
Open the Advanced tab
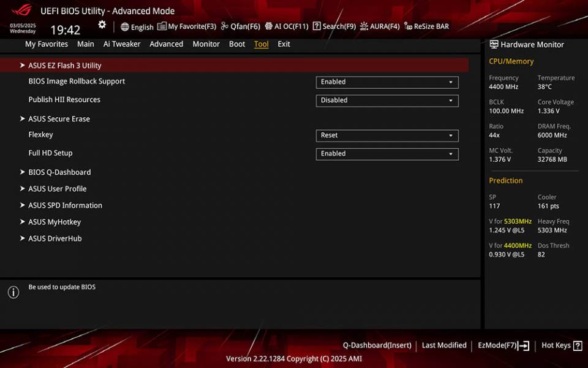click(x=167, y=44)
